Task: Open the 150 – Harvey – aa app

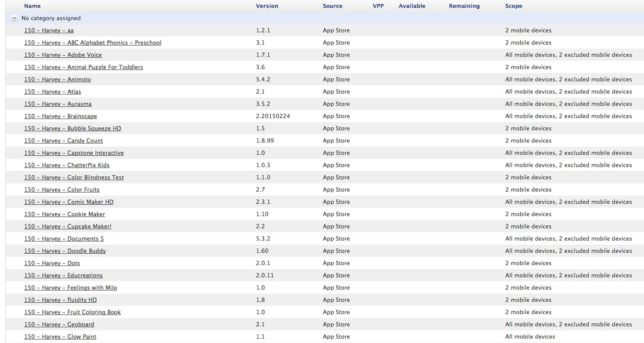Action: coord(49,31)
